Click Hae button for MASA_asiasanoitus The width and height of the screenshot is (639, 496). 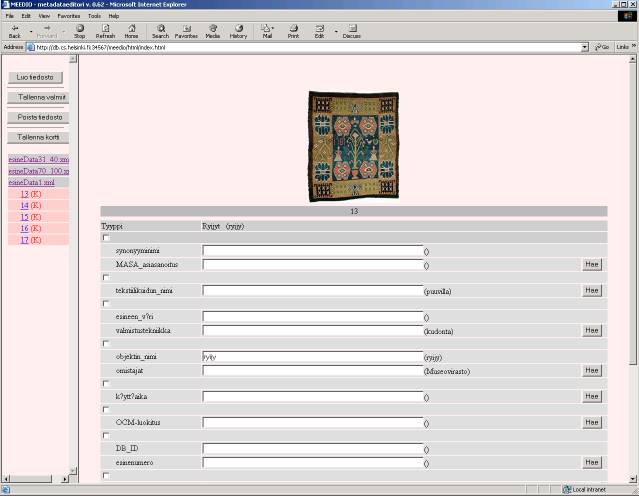(x=592, y=265)
